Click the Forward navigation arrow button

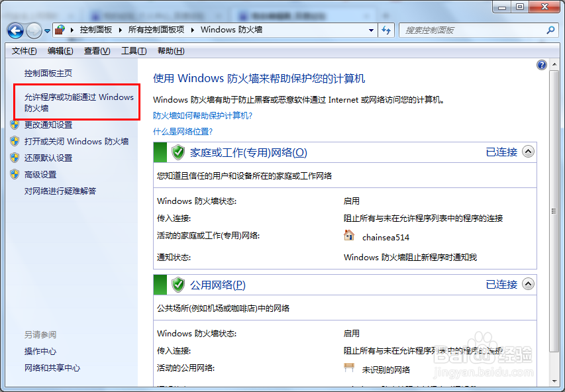point(34,30)
